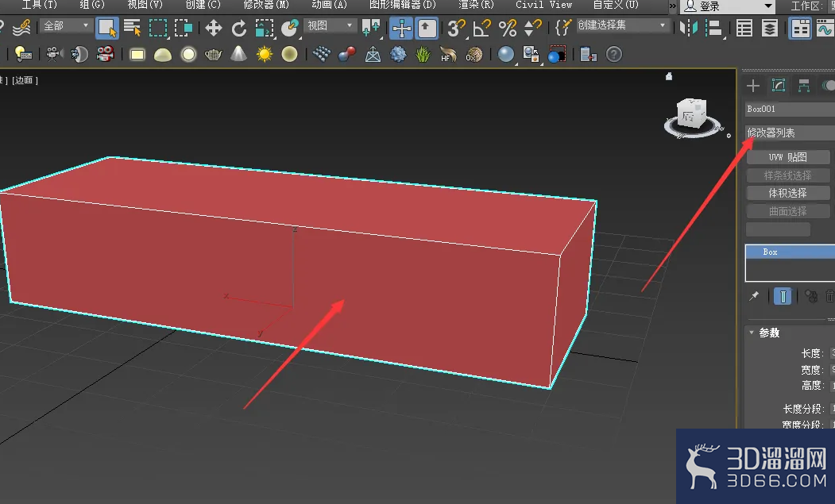Open the Layer Explorer
The width and height of the screenshot is (835, 504).
770,28
